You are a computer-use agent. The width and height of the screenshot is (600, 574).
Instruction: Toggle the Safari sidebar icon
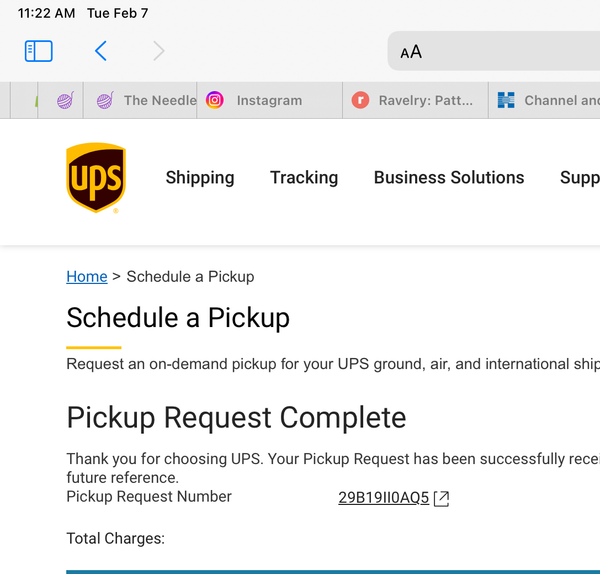(x=39, y=51)
